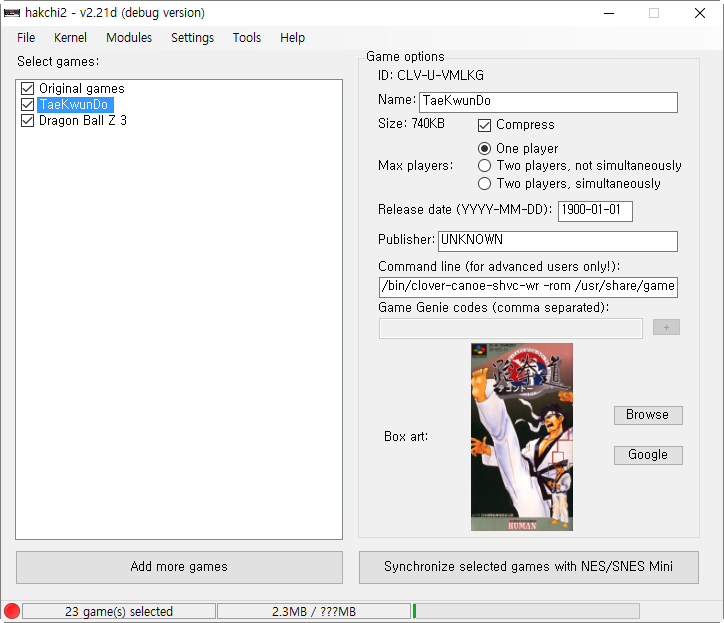Toggle the Dragon Ball Z 3 checkbox
This screenshot has width=724, height=623.
point(28,121)
